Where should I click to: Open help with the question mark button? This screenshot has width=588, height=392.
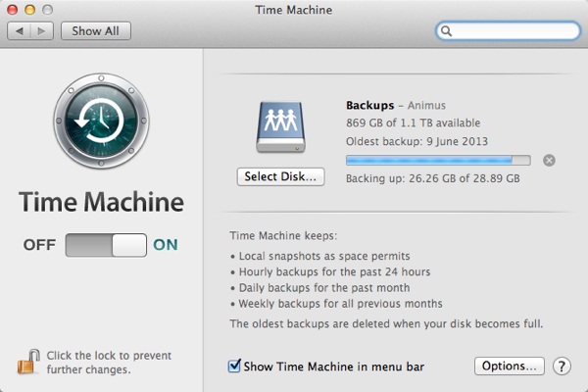click(x=562, y=367)
